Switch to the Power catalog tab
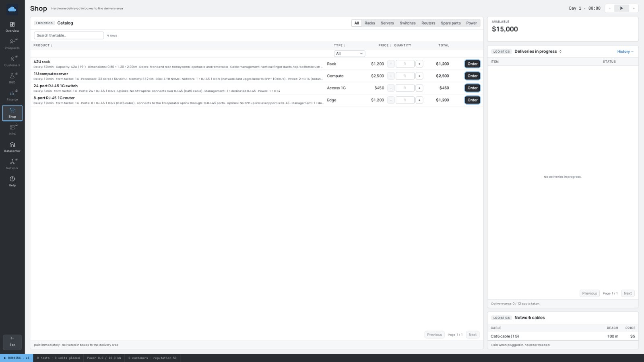Viewport: 644px width, 362px height. (x=471, y=23)
